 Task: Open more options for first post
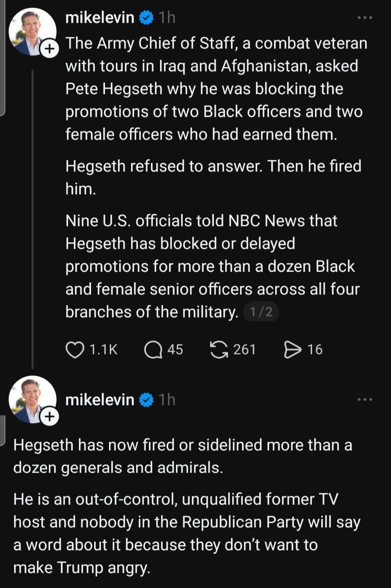(365, 18)
